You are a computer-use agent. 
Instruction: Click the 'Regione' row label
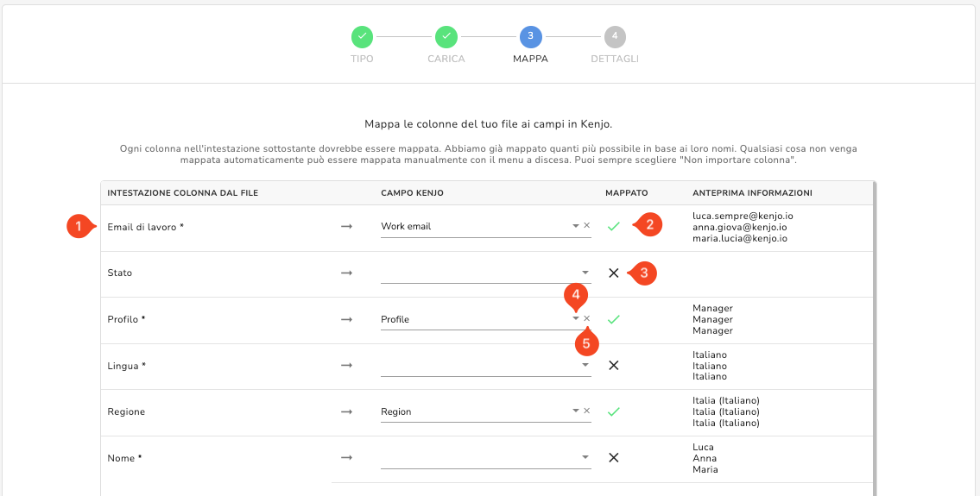pyautogui.click(x=126, y=411)
